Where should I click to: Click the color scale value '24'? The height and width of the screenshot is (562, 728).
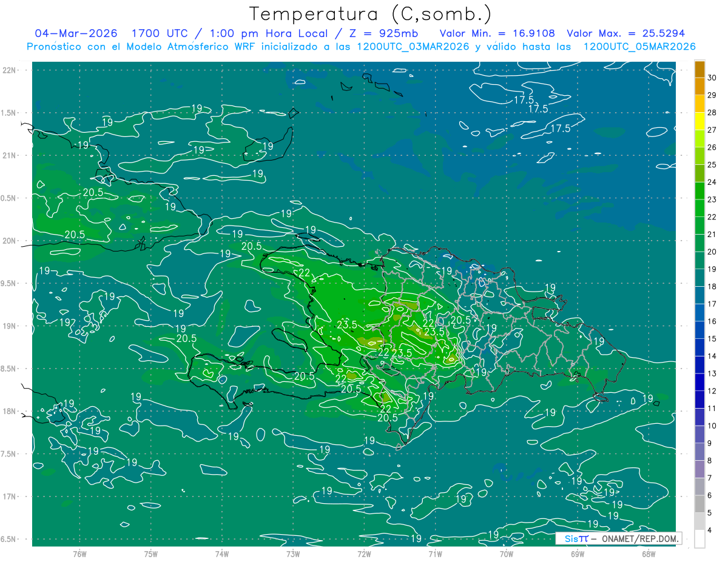coord(713,182)
